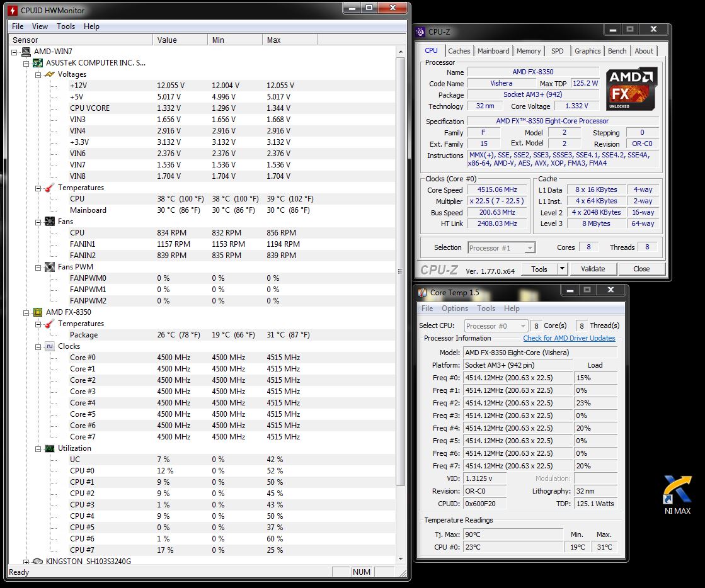
Task: Switch to the Graphics tab in CPU-Z
Action: click(x=587, y=51)
